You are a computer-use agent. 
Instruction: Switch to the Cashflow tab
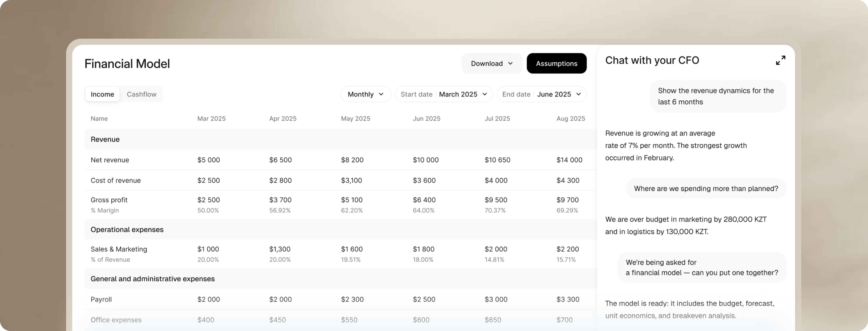point(141,94)
